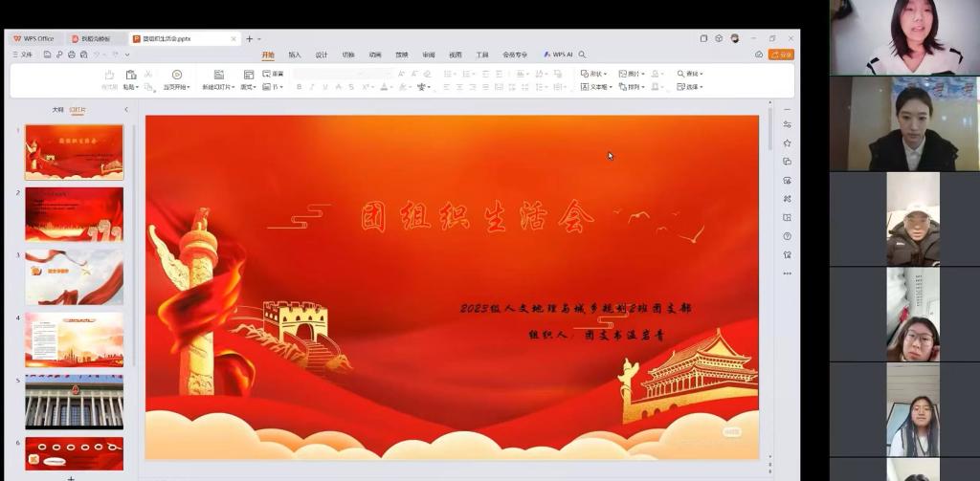Select slide 4 thumbnail in slide panel
Screen dimensions: 980x481
pyautogui.click(x=74, y=339)
